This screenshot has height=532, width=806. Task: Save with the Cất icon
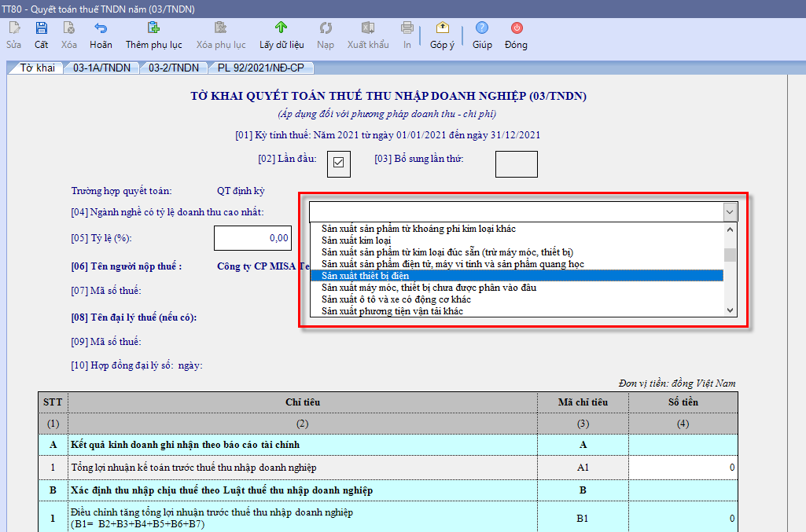(41, 28)
